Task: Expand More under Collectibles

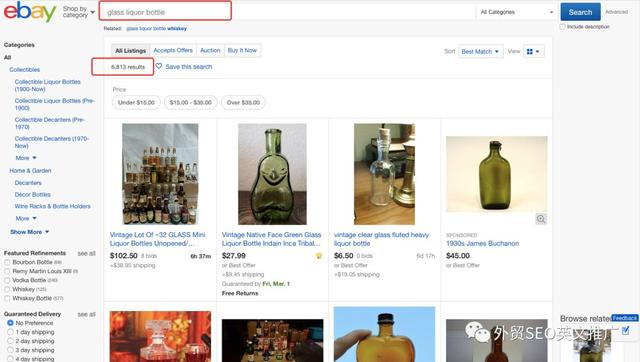Action: tap(26, 158)
